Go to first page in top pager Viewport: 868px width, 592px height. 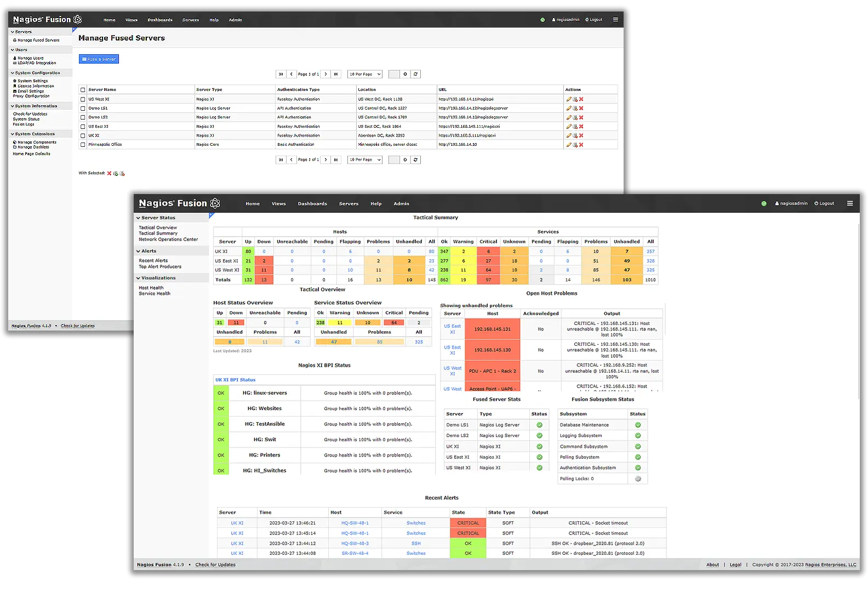281,74
